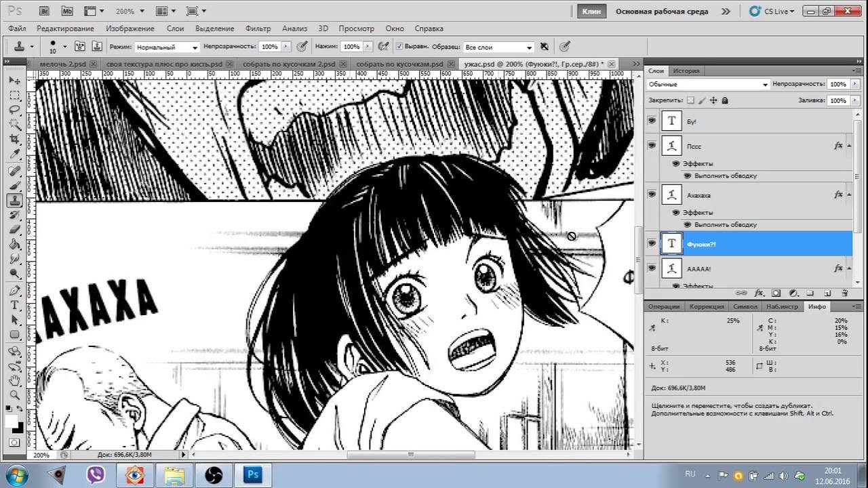Open the Режим blend mode dropdown
Viewport: 868px width, 488px height.
point(167,47)
